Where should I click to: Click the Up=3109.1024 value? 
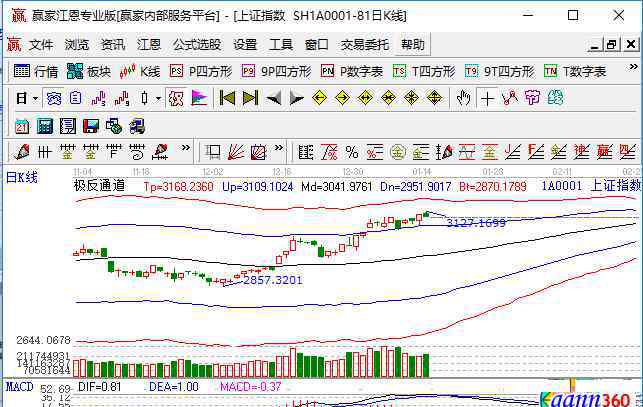coord(258,187)
